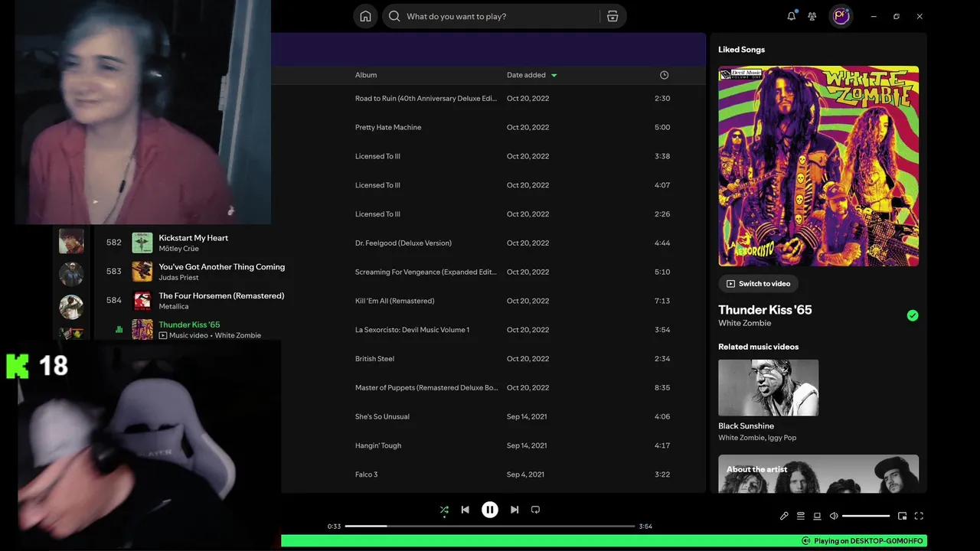This screenshot has width=980, height=551.
Task: Open Connect to a device icon
Action: 817,516
